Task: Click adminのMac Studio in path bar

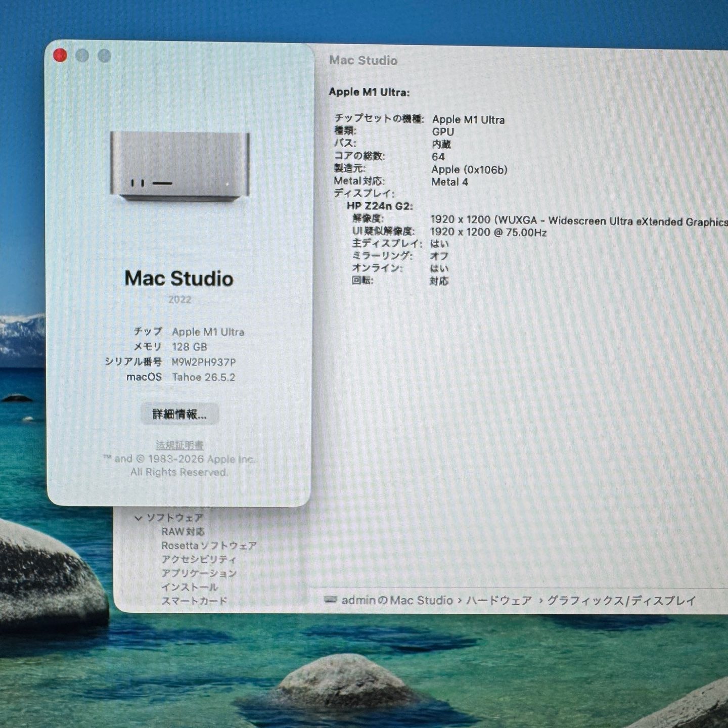Action: click(397, 600)
